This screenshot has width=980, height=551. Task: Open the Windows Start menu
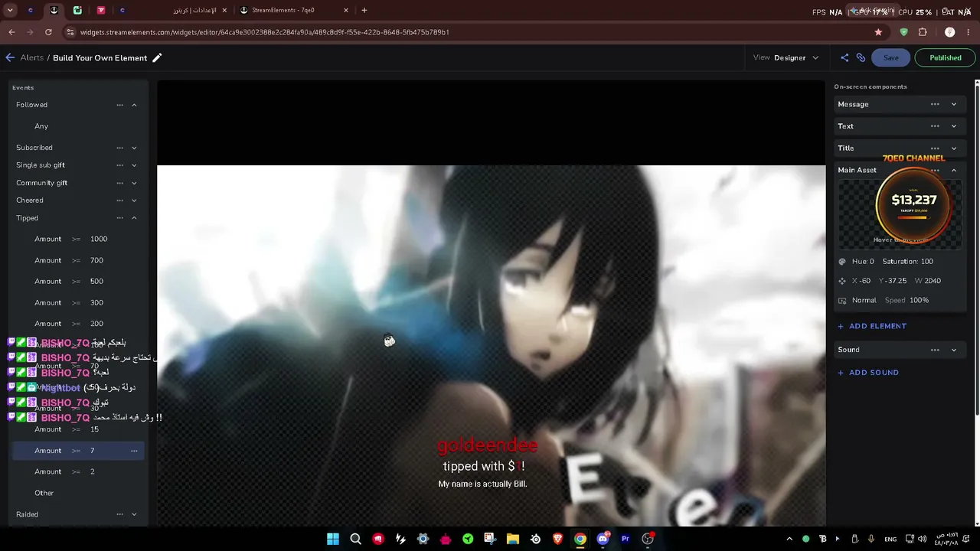click(333, 539)
